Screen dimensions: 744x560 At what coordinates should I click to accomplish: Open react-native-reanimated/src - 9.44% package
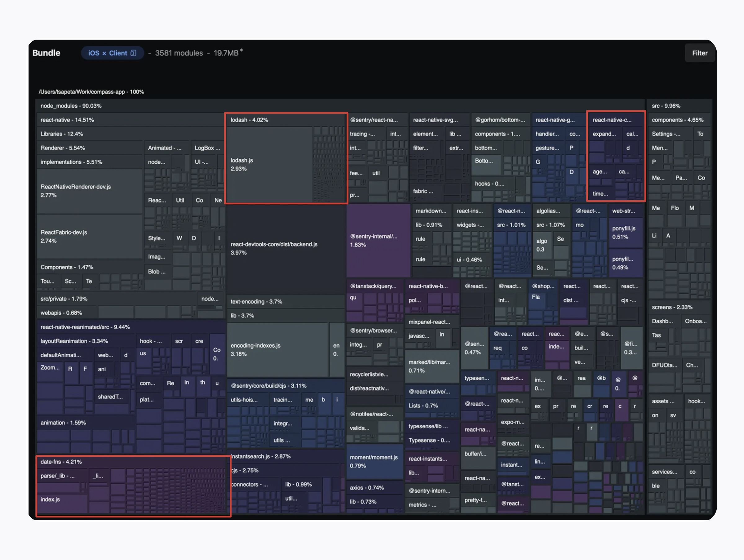coord(131,327)
